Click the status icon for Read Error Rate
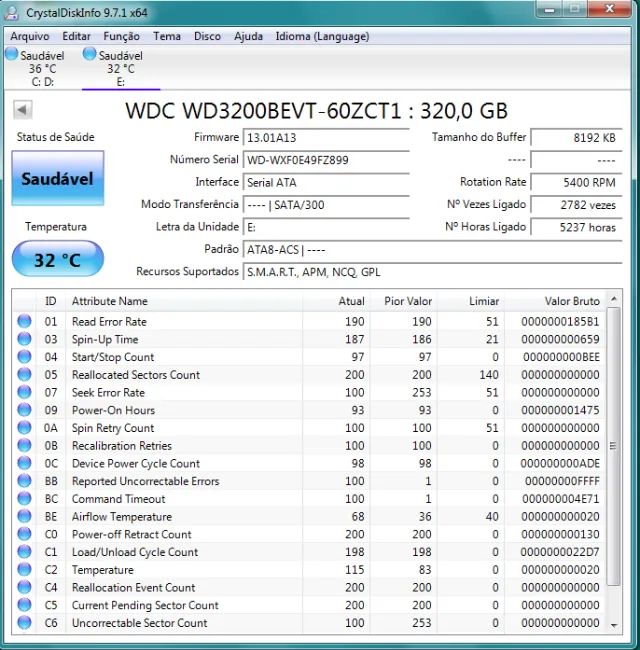This screenshot has width=640, height=650. click(x=24, y=321)
